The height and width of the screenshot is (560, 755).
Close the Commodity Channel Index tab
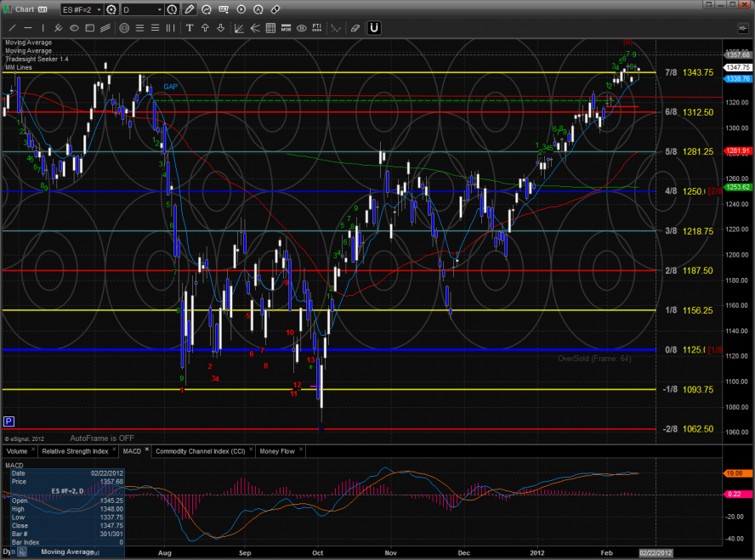tap(251, 450)
